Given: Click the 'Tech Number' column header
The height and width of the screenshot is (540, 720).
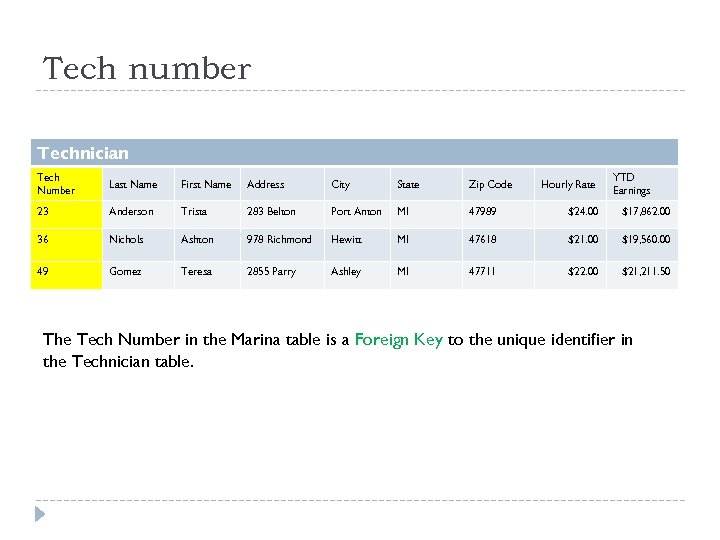Looking at the screenshot, I should 66,184.
